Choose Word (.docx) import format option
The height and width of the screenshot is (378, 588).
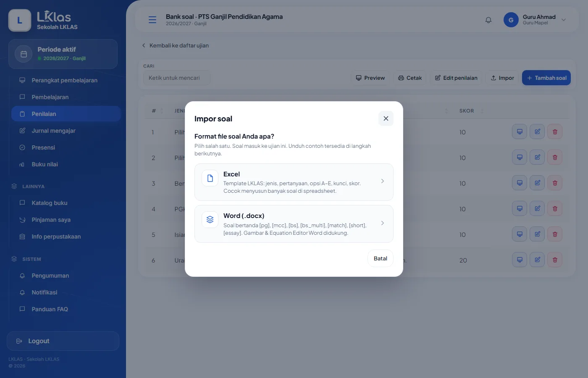(294, 224)
